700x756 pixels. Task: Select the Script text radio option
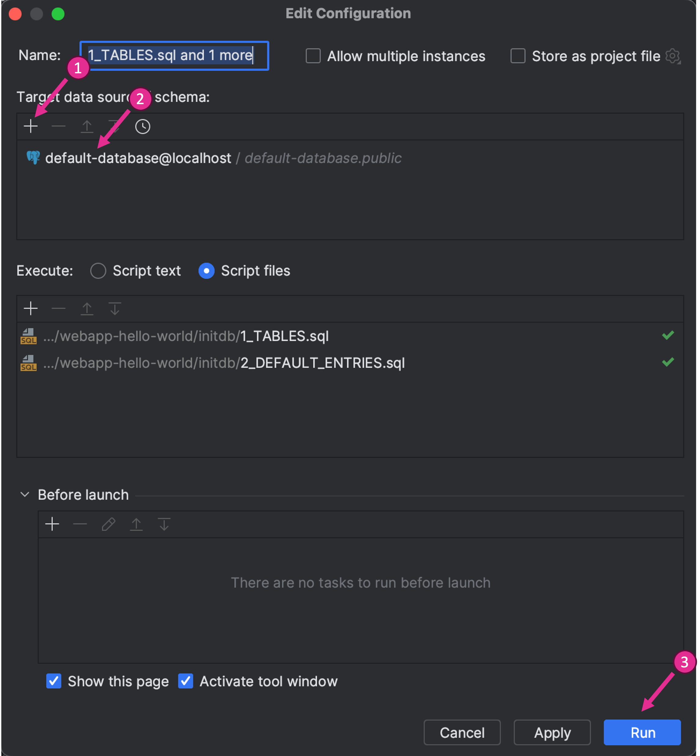point(98,271)
